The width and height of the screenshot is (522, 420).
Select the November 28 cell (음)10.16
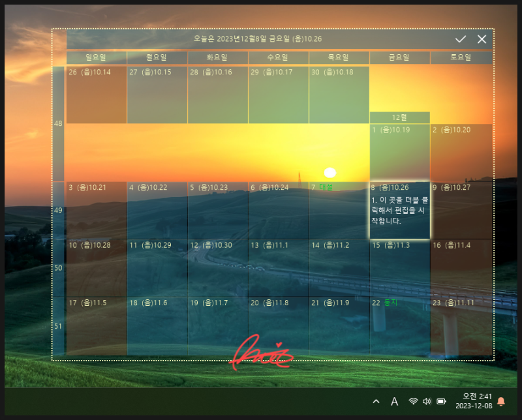[x=218, y=95]
